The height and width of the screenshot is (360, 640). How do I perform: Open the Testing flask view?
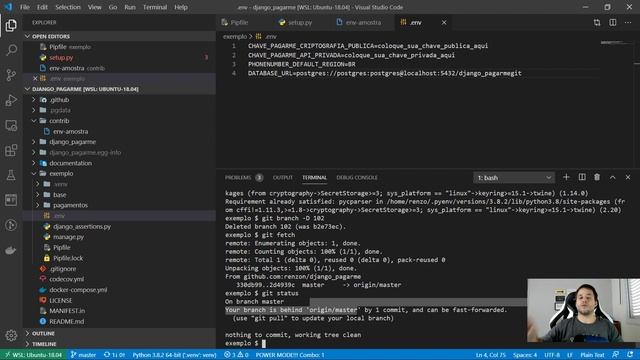pos(11,176)
